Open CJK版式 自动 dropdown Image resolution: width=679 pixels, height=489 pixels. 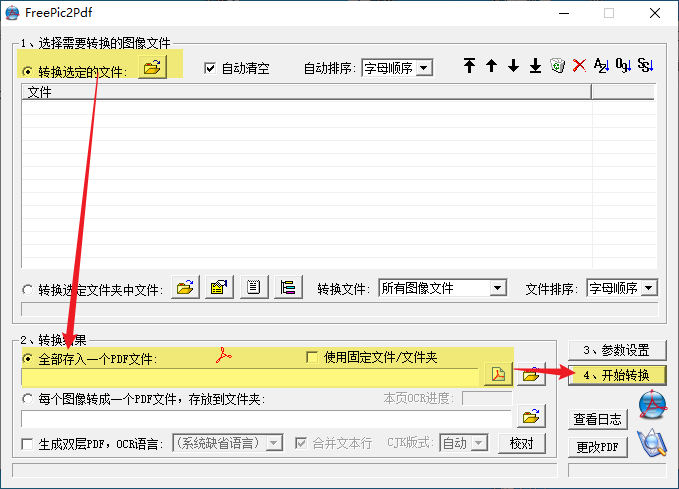coord(479,443)
